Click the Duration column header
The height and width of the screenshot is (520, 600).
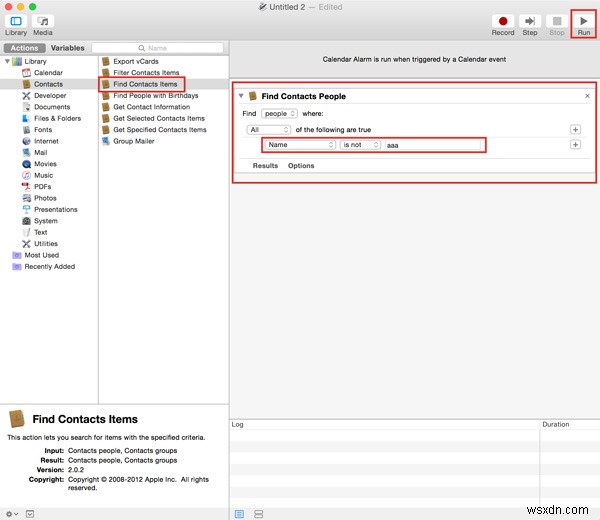(x=570, y=424)
